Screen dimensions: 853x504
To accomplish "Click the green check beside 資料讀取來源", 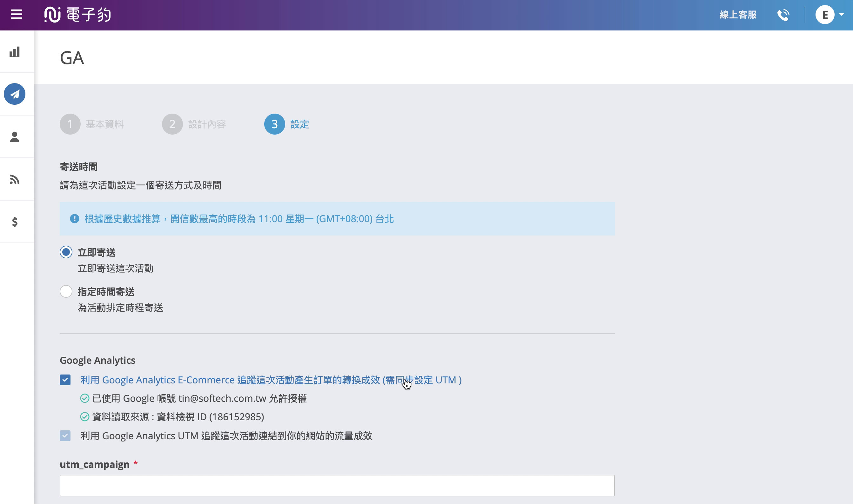I will pyautogui.click(x=84, y=417).
